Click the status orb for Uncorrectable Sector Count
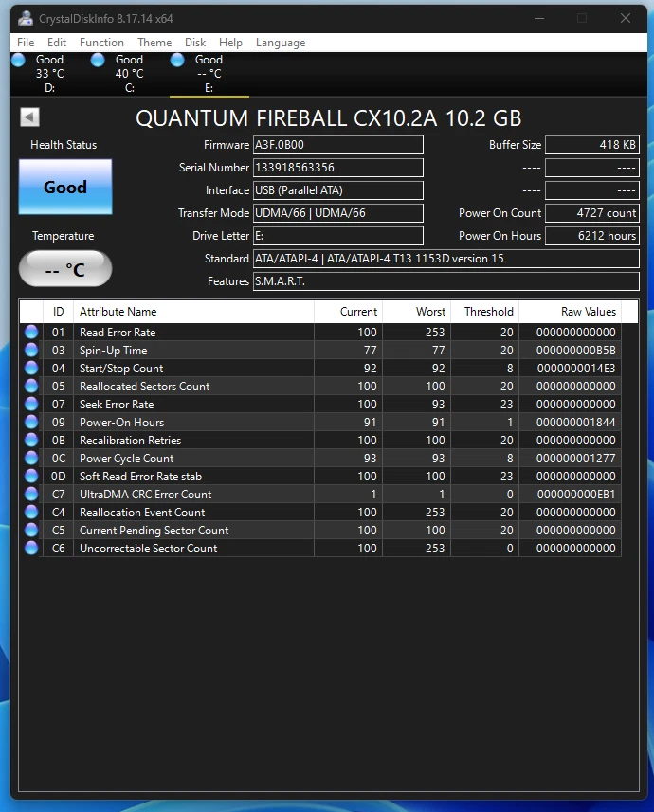Image resolution: width=654 pixels, height=812 pixels. click(31, 548)
